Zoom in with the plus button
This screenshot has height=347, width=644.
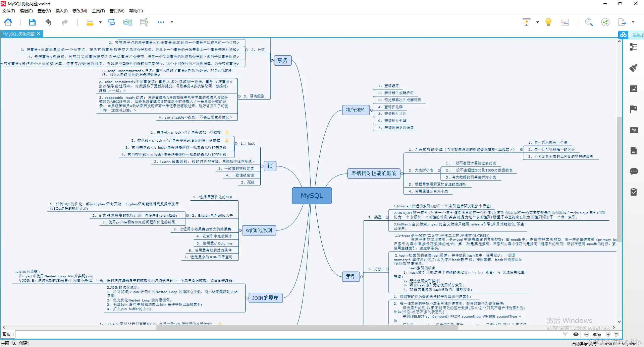[608, 334]
